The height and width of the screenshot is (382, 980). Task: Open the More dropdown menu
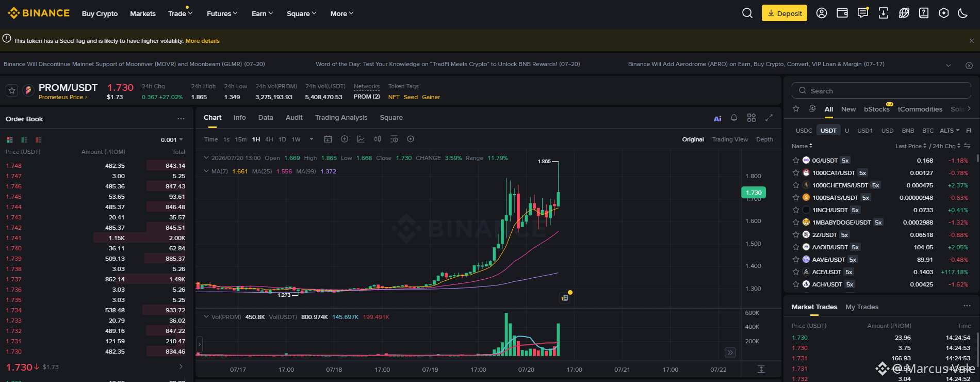(x=342, y=13)
